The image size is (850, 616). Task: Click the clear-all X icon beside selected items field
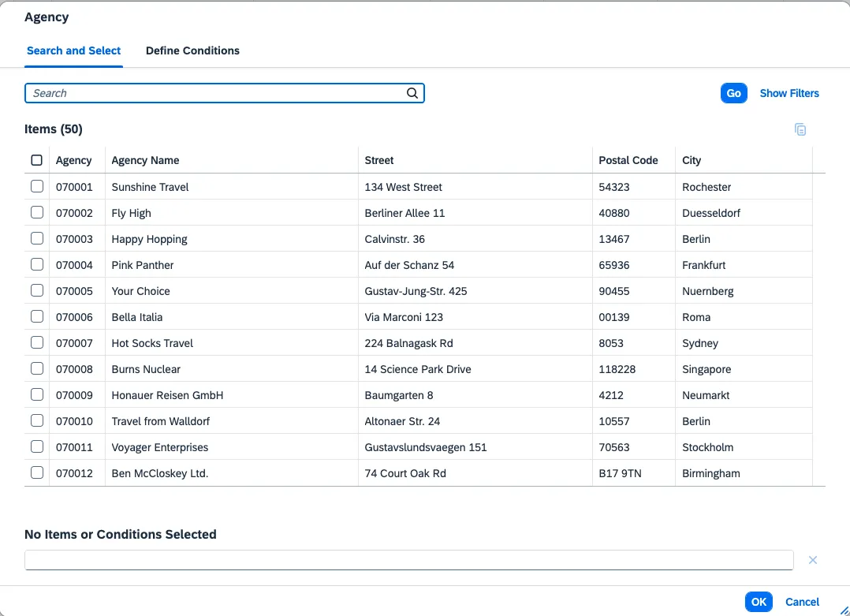[812, 560]
